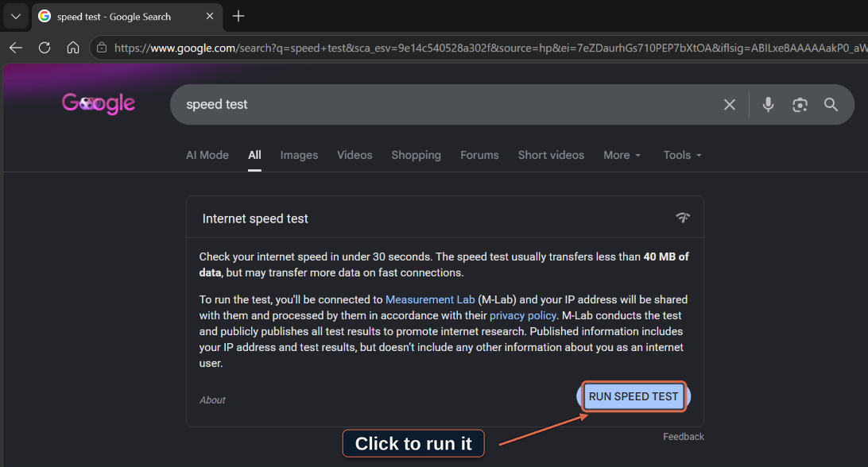The height and width of the screenshot is (467, 868).
Task: Click the Google logo
Action: [99, 103]
